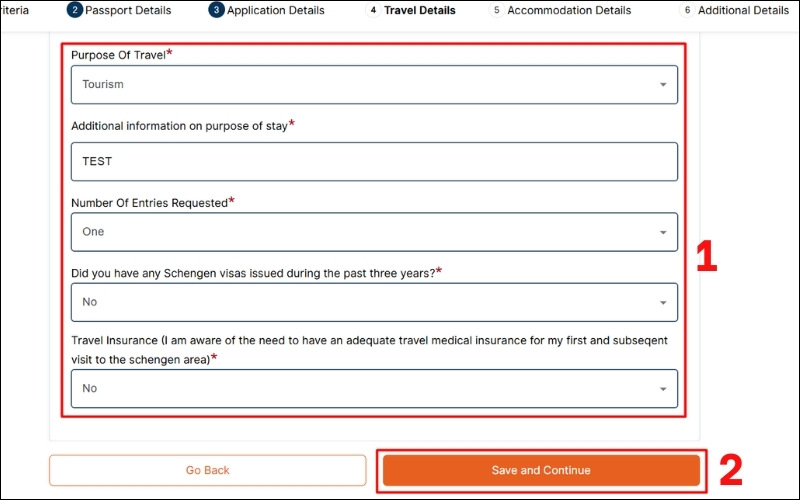Expand the Number Of Entries Requested dropdown
Image resolution: width=800 pixels, height=500 pixels.
point(374,232)
